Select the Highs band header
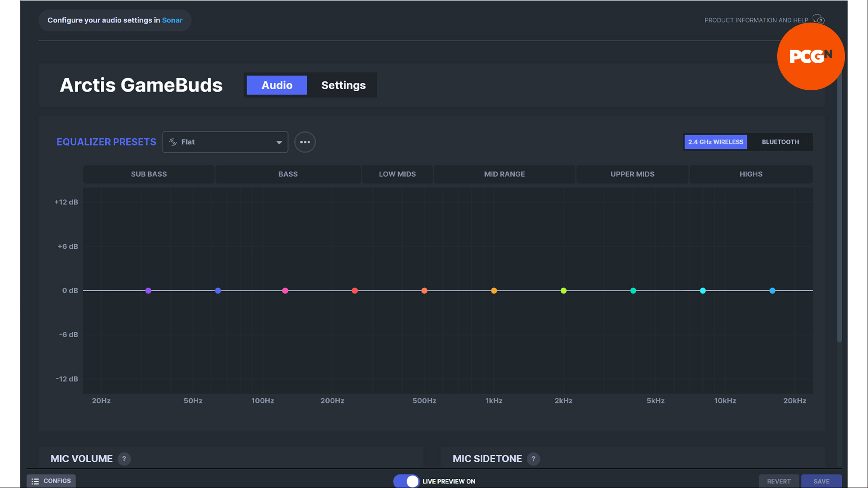868x488 pixels. pyautogui.click(x=751, y=174)
